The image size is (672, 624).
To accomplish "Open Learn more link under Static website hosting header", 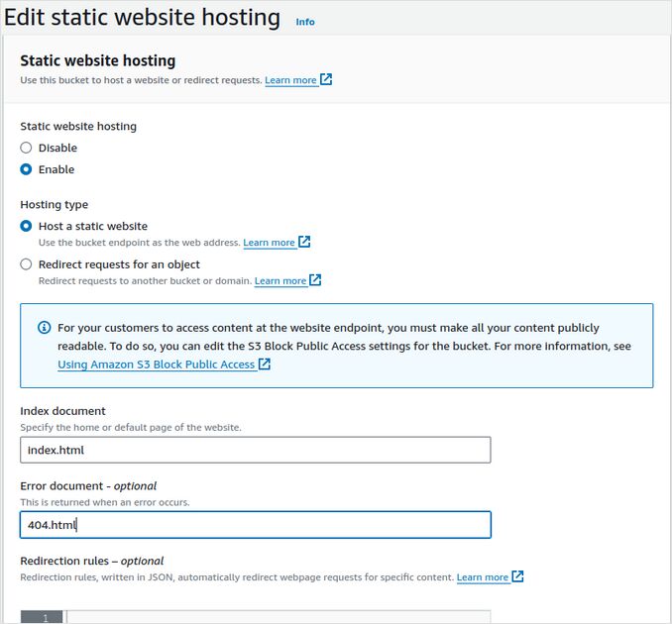I will pyautogui.click(x=290, y=80).
